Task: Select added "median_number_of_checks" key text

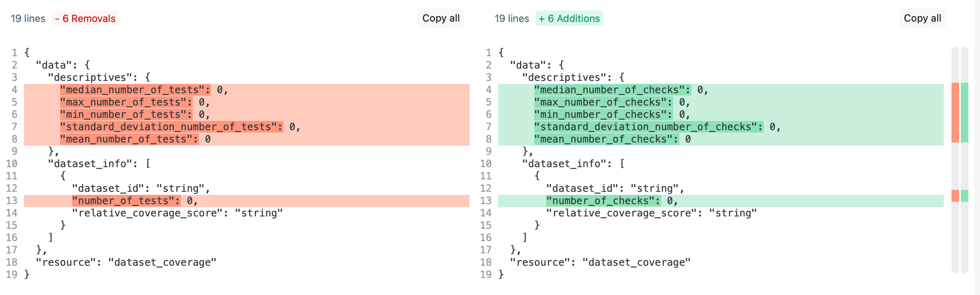Action: click(612, 90)
